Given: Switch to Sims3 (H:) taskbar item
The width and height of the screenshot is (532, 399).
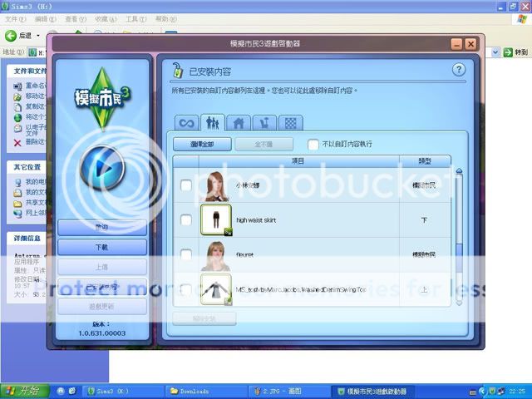Looking at the screenshot, I should click(123, 392).
